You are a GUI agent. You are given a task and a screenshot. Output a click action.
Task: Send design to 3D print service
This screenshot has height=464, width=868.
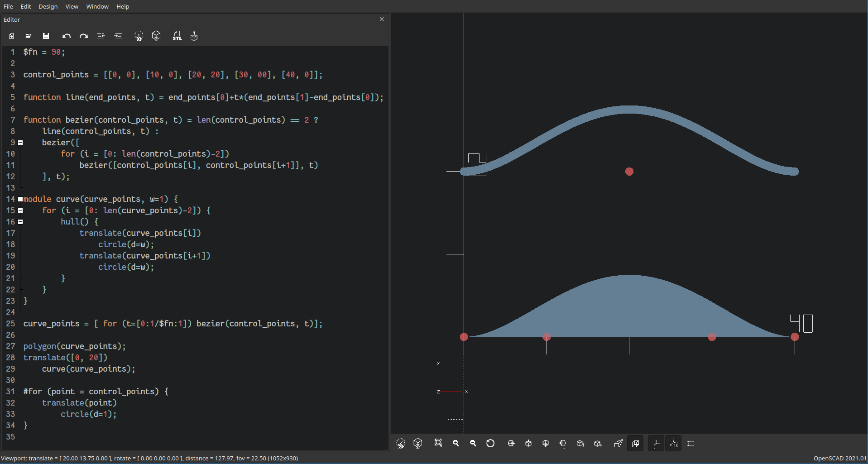194,36
